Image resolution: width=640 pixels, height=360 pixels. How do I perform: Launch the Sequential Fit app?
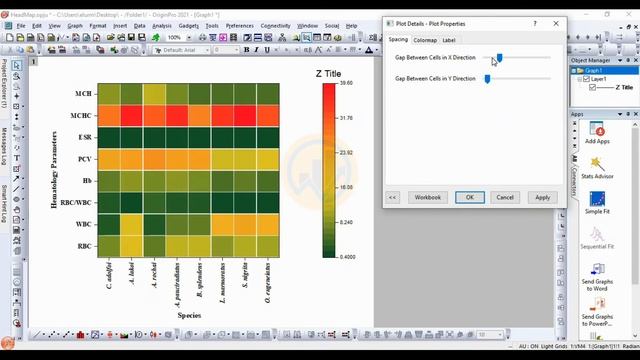coord(597,238)
